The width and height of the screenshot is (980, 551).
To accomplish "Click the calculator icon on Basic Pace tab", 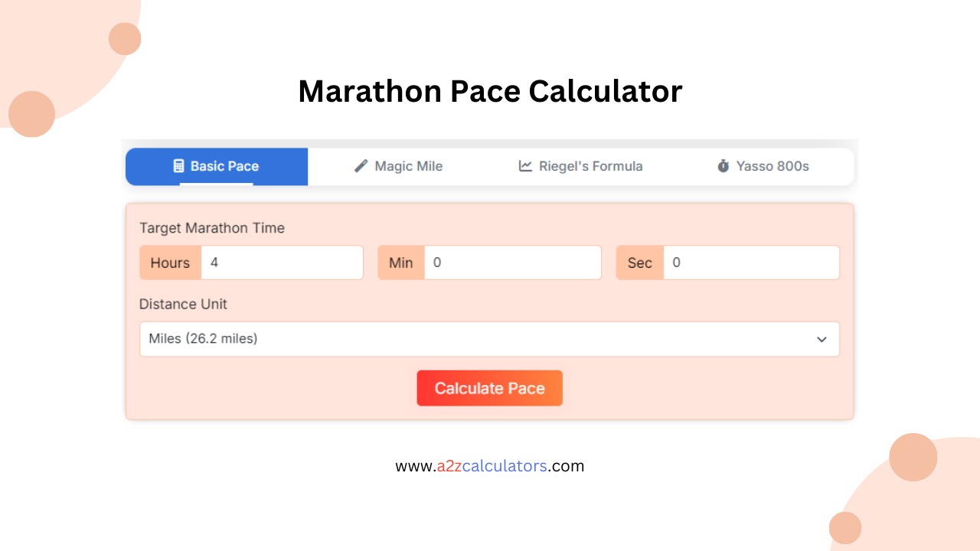I will point(179,165).
